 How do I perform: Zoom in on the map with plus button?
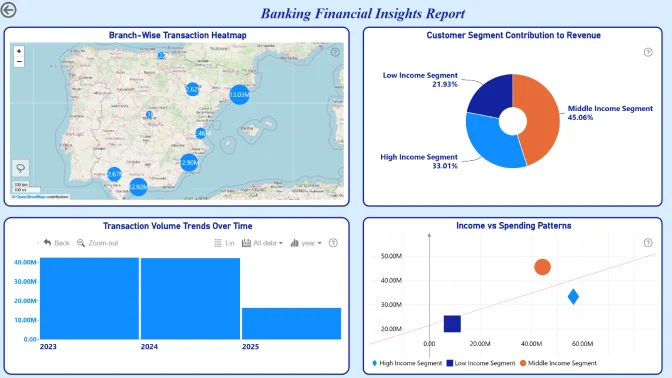[19, 51]
